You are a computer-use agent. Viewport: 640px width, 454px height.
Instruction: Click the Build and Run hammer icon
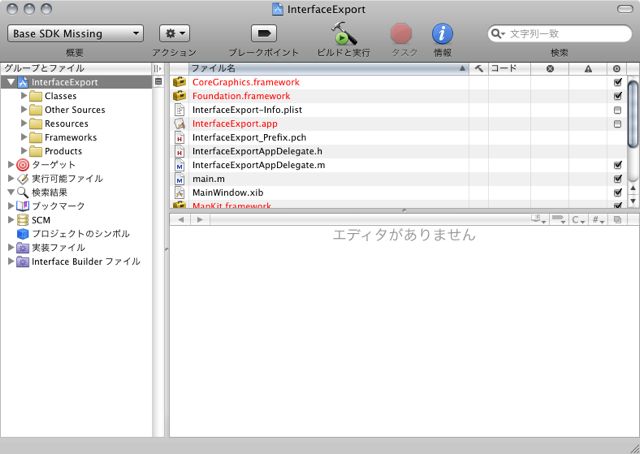click(x=344, y=33)
